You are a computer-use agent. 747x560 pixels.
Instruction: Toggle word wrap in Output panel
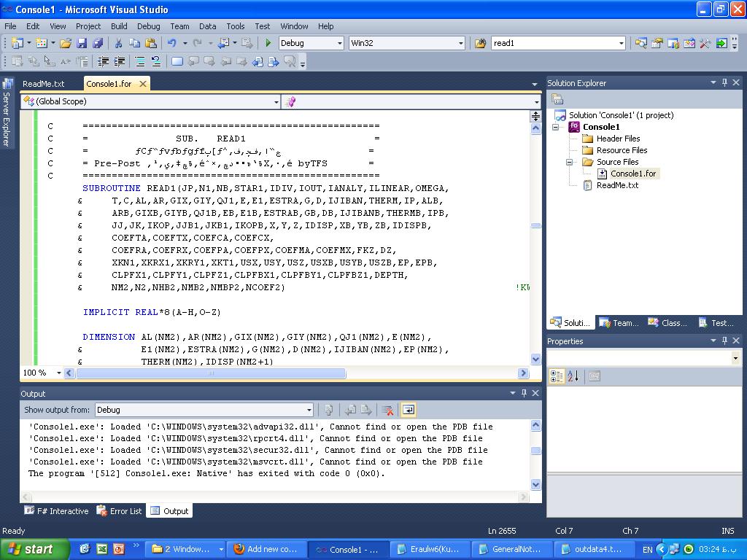pos(408,410)
